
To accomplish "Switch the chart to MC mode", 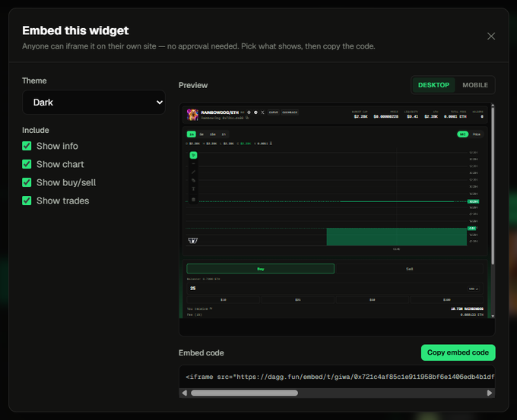I will click(x=462, y=134).
